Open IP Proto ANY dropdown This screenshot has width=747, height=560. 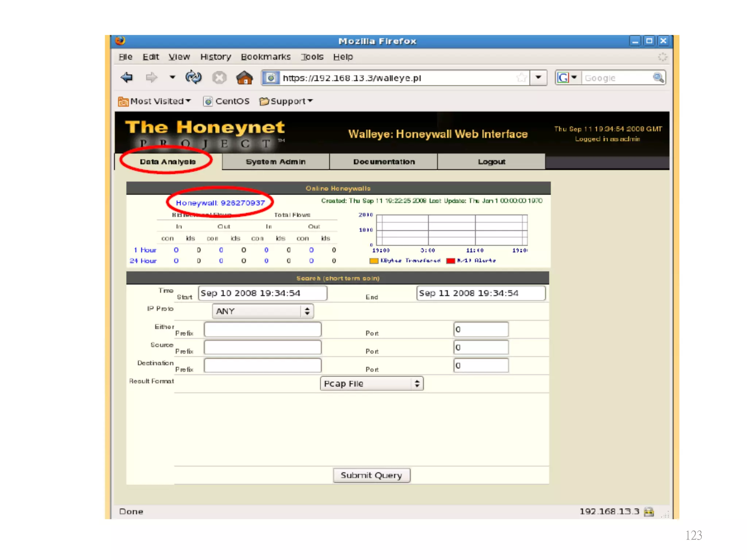tap(263, 311)
